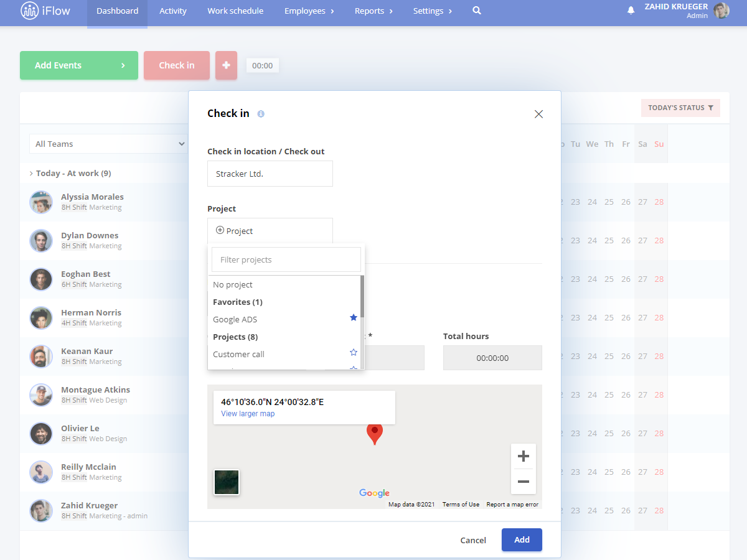
Task: Open the Reports menu
Action: point(374,11)
